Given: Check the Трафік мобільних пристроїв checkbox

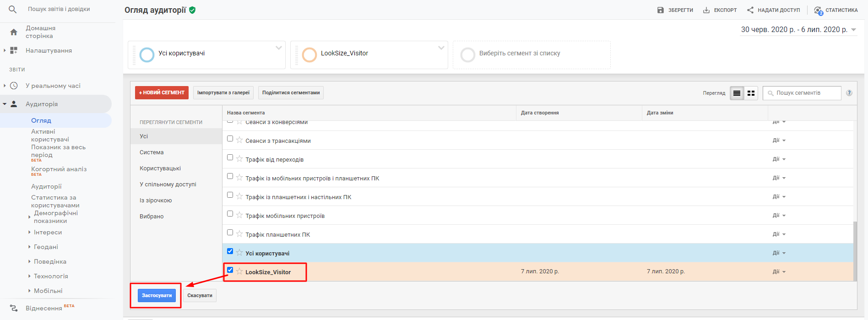Looking at the screenshot, I should pyautogui.click(x=230, y=213).
